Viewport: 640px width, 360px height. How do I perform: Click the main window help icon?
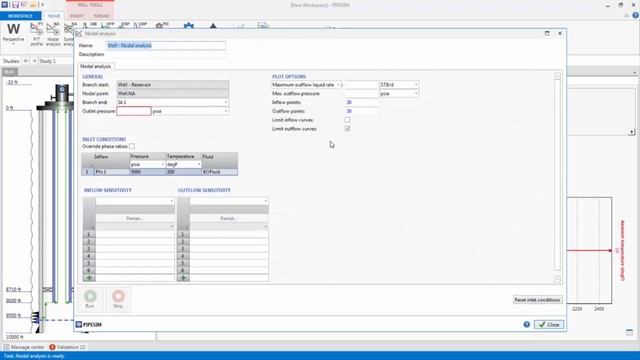(x=636, y=15)
